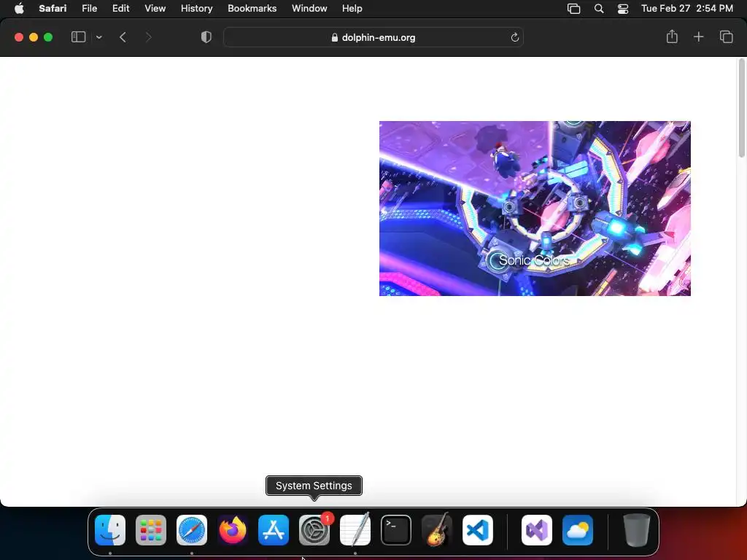
Task: Expand the tab group dropdown arrow
Action: pos(98,37)
